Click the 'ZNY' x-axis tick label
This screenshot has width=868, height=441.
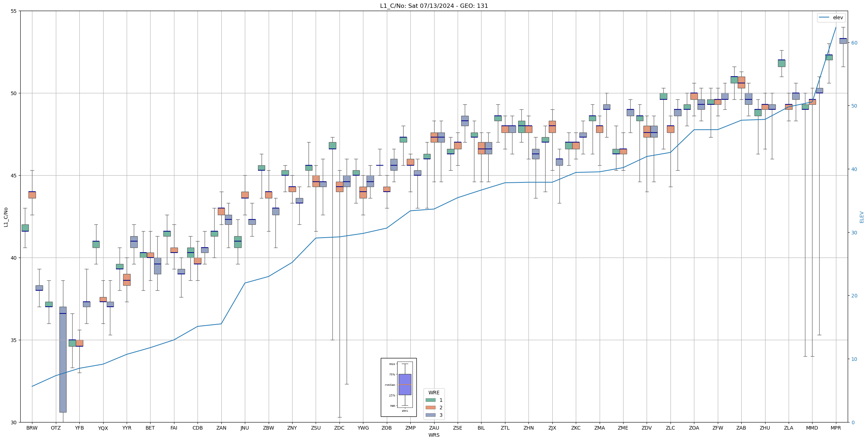point(292,428)
